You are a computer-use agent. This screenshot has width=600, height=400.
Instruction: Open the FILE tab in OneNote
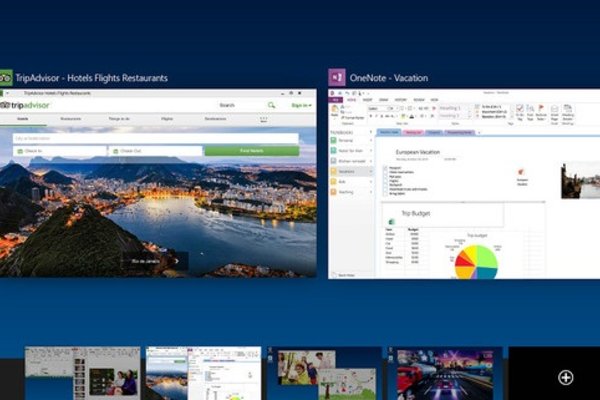point(335,100)
